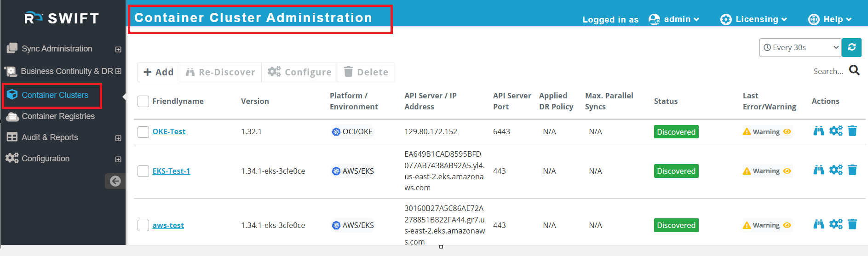Click the Discovered status for EKS-Test-1
Viewport: 868px width, 256px height.
676,171
